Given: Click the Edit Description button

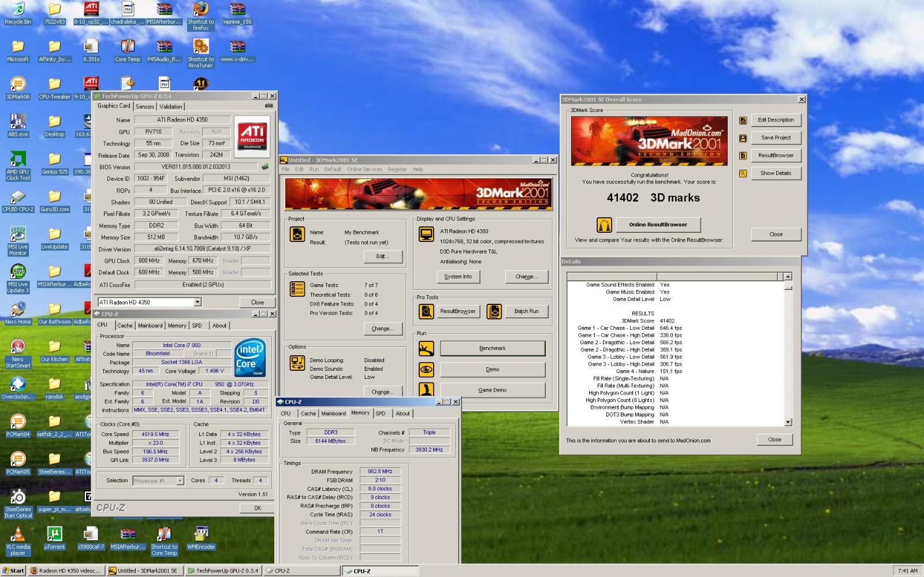Looking at the screenshot, I should [776, 120].
